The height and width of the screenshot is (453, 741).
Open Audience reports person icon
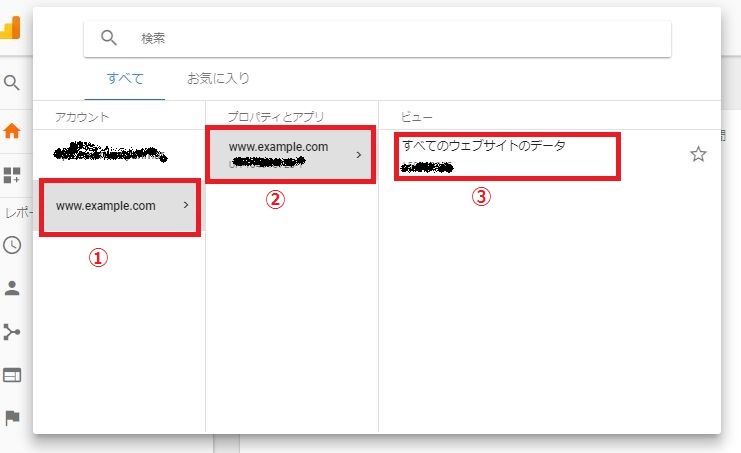tap(12, 288)
